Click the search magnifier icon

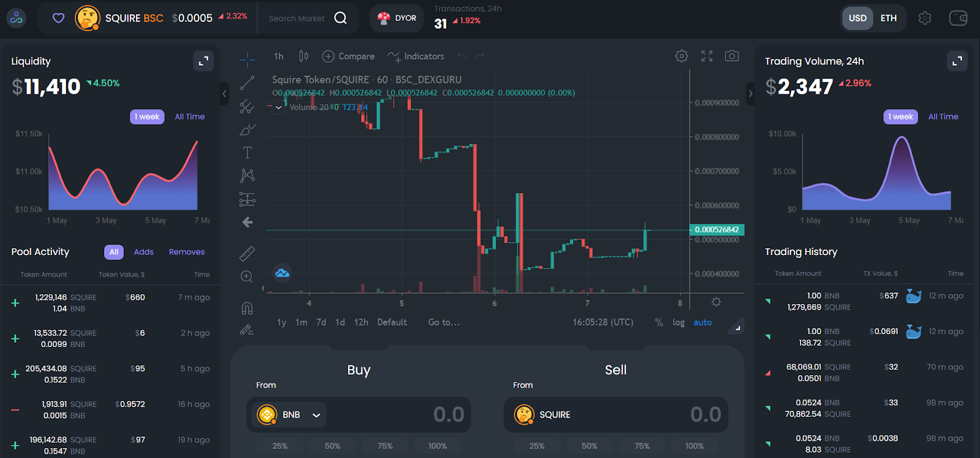click(341, 18)
